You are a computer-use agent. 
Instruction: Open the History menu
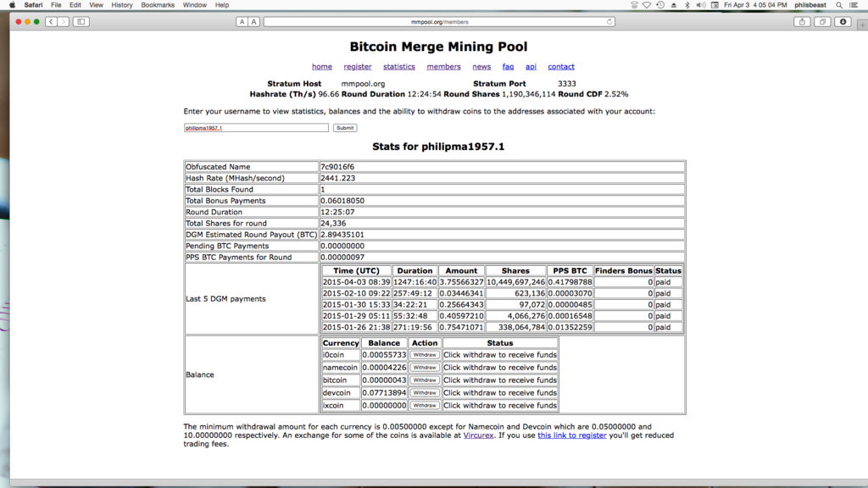coord(122,5)
